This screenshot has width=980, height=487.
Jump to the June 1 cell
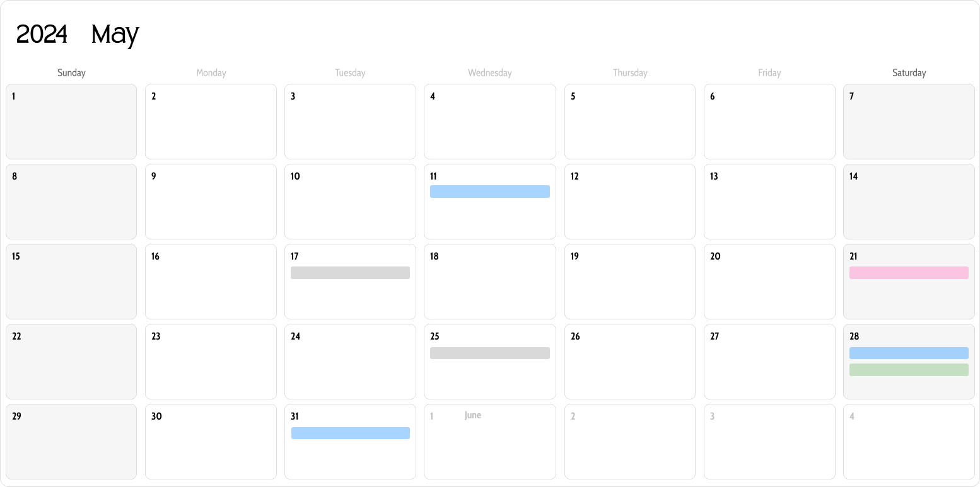[x=489, y=442]
